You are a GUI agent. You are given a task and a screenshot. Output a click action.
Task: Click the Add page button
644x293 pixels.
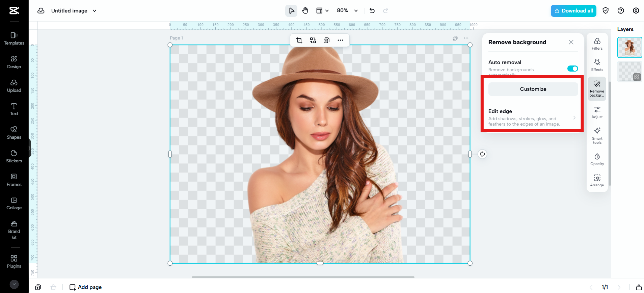85,287
